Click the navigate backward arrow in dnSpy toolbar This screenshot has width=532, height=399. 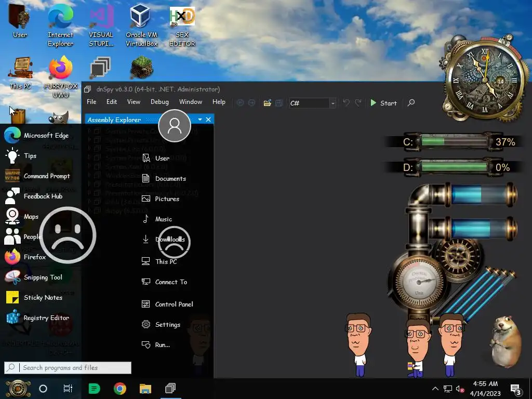[240, 103]
